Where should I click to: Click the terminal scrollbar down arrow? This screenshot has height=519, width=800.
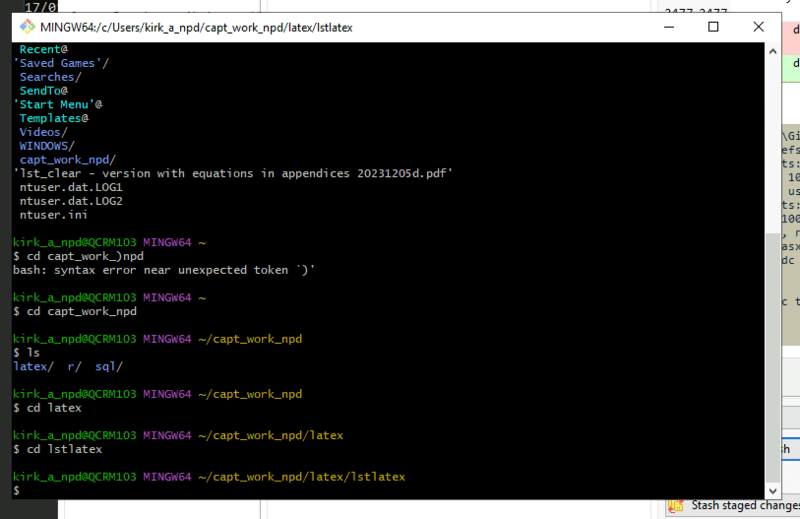coord(772,491)
